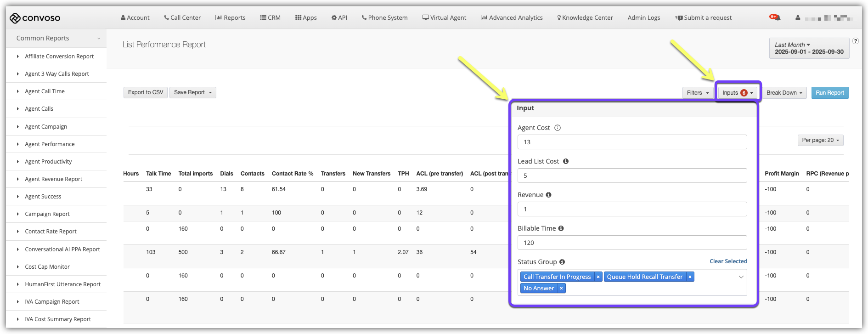Click the Convoso logo icon

15,18
